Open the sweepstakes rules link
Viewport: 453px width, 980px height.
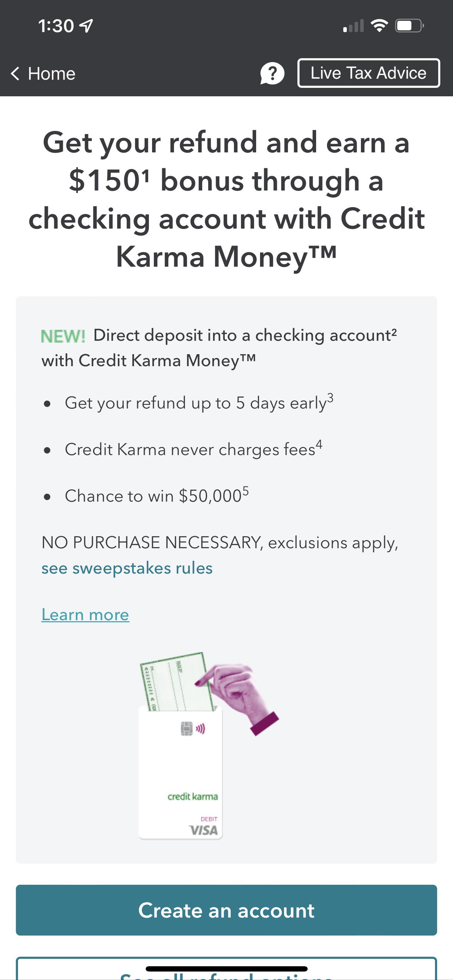[x=127, y=568]
